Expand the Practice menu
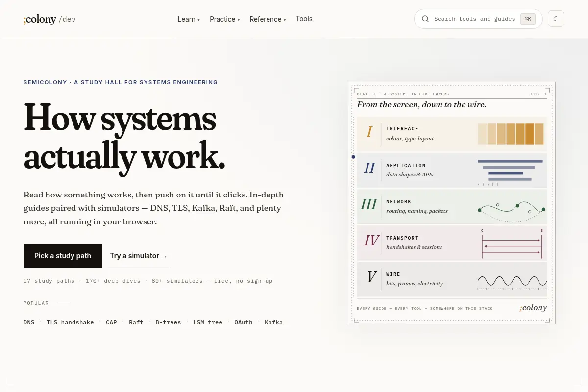588x392 pixels. (x=225, y=19)
